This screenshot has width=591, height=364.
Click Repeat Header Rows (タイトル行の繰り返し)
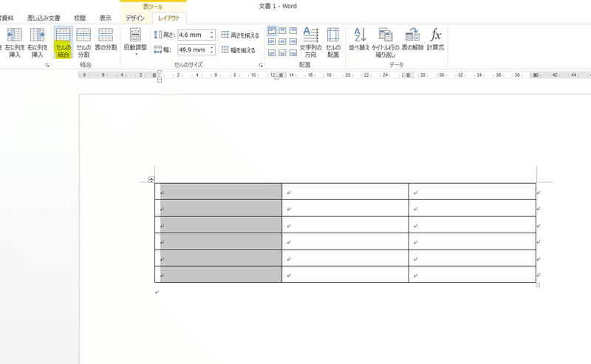(386, 43)
